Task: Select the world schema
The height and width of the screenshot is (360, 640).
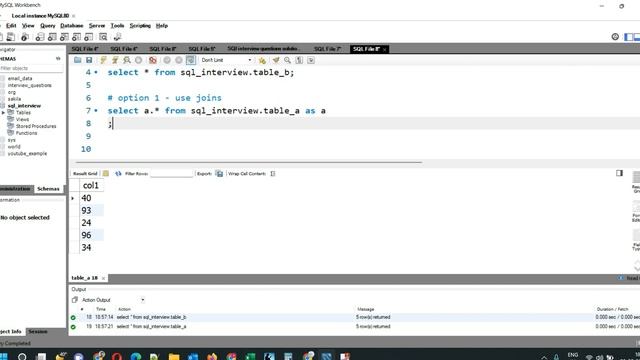Action: tap(14, 147)
